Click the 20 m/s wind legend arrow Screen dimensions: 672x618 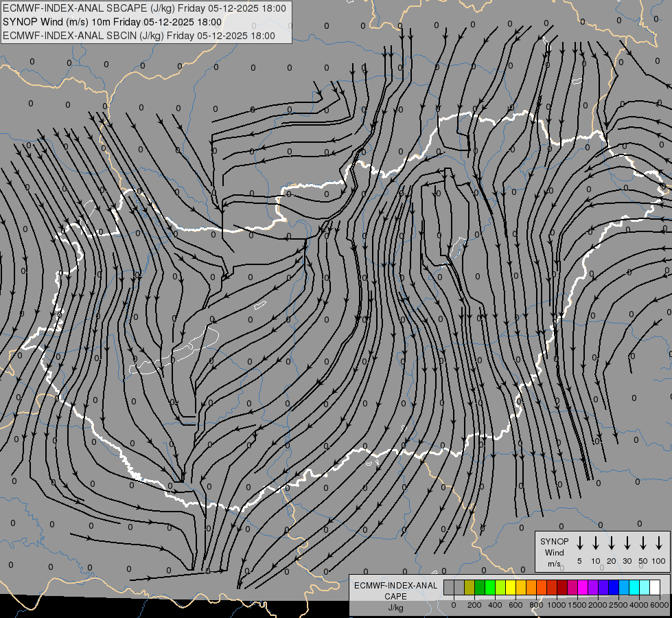click(611, 543)
